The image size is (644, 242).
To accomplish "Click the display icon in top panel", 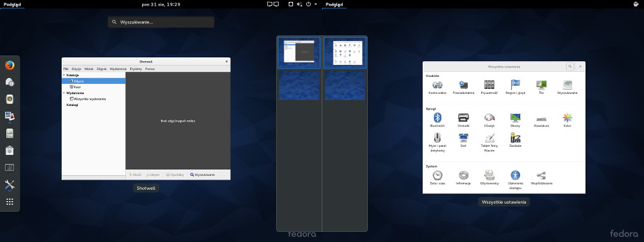I will (273, 4).
